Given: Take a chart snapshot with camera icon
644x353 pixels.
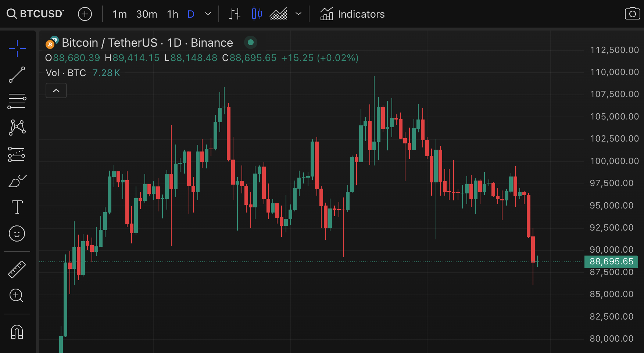Looking at the screenshot, I should (632, 14).
